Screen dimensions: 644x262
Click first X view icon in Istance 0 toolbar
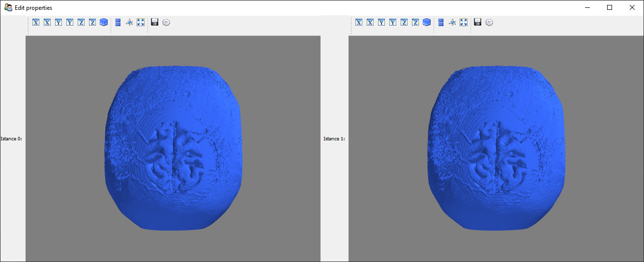[x=36, y=22]
